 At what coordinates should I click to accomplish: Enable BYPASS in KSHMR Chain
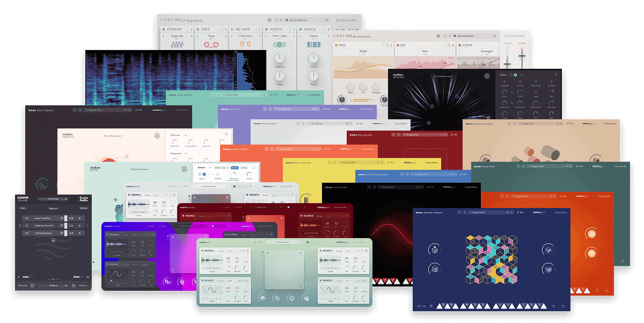[83, 209]
